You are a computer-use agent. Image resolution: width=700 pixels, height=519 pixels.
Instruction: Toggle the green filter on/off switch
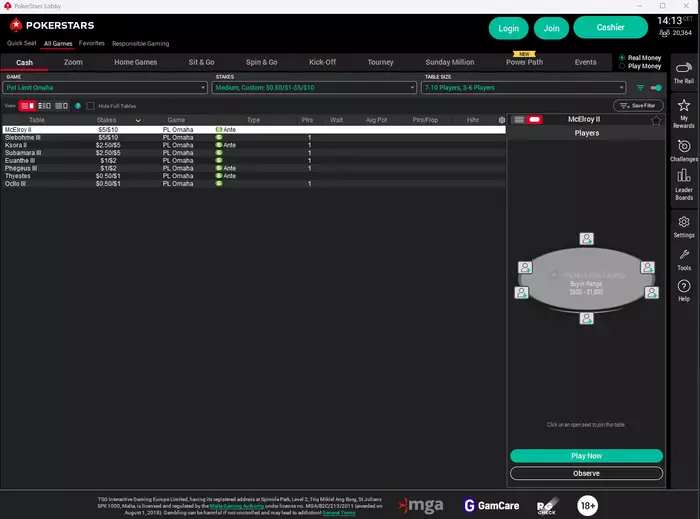pos(656,88)
